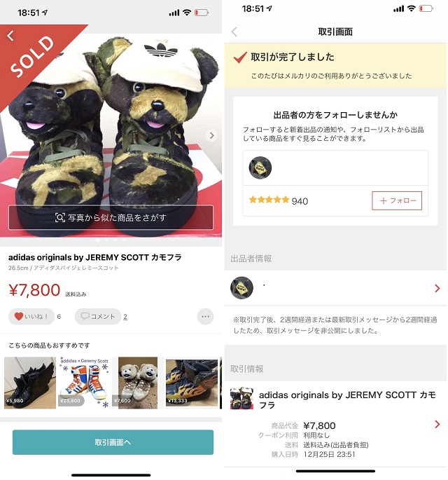Go back from the 取引画面 screen
This screenshot has height=480, width=448.
(x=234, y=32)
